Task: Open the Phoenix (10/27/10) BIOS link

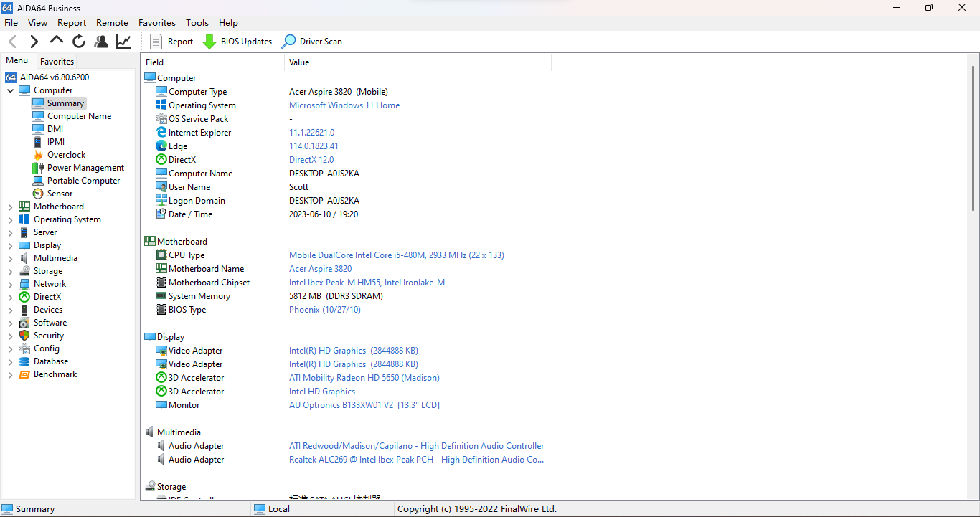Action: pos(325,310)
